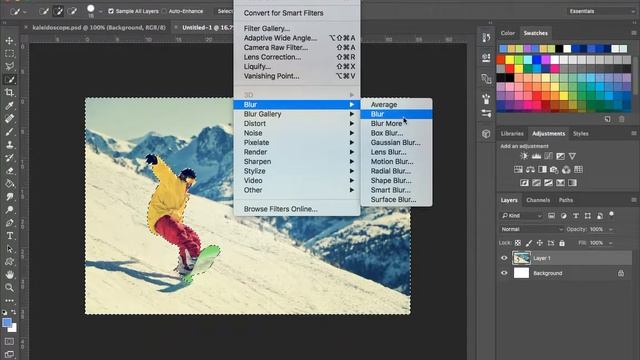Image resolution: width=640 pixels, height=360 pixels.
Task: Switch to the Paths tab
Action: coord(566,200)
